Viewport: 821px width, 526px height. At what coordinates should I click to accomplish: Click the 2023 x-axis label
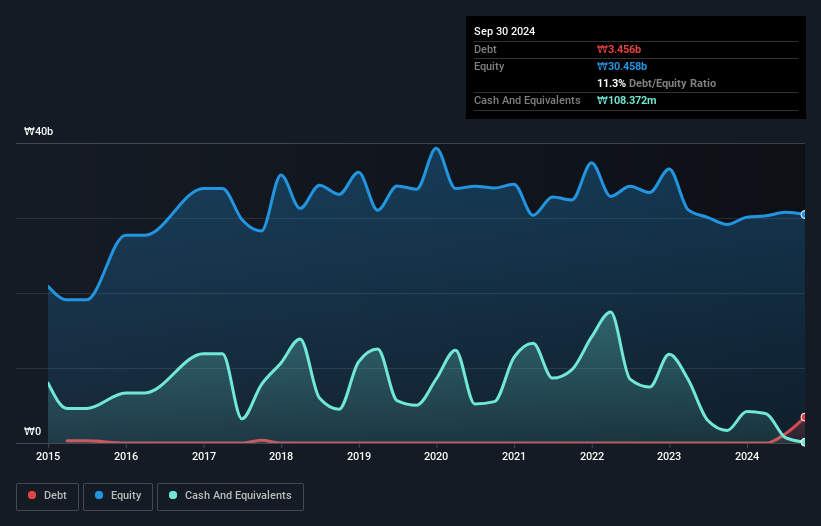click(669, 456)
